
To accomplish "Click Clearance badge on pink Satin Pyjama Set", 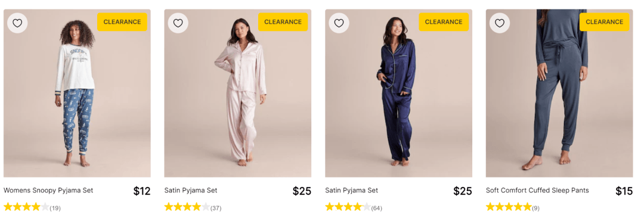I will pos(283,21).
